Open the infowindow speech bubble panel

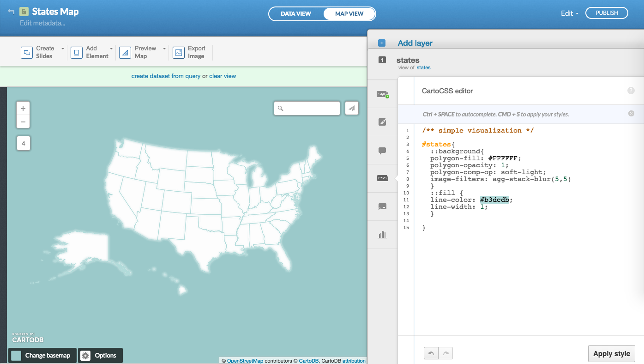382,151
